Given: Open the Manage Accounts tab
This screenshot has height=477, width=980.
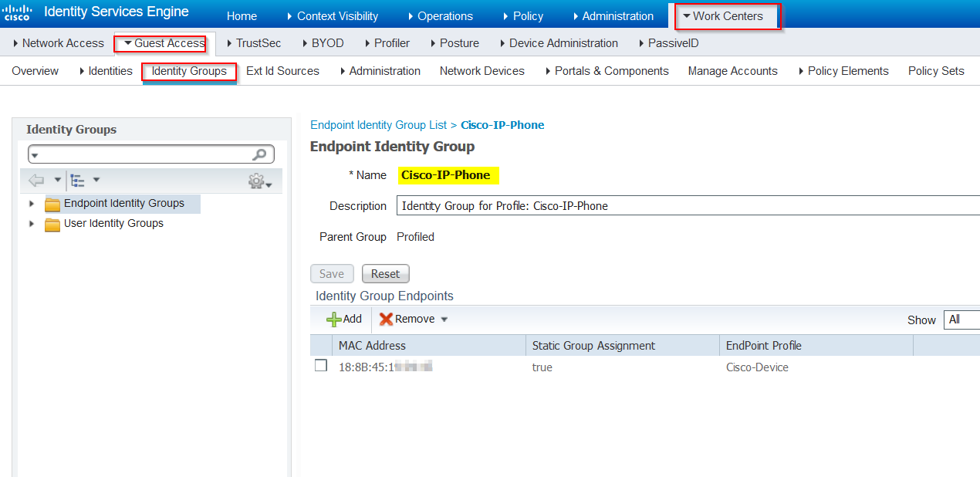Looking at the screenshot, I should (733, 71).
